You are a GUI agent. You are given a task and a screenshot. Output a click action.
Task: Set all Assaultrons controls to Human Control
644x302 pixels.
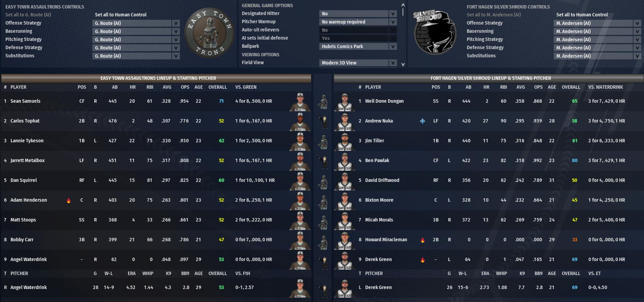click(x=121, y=15)
